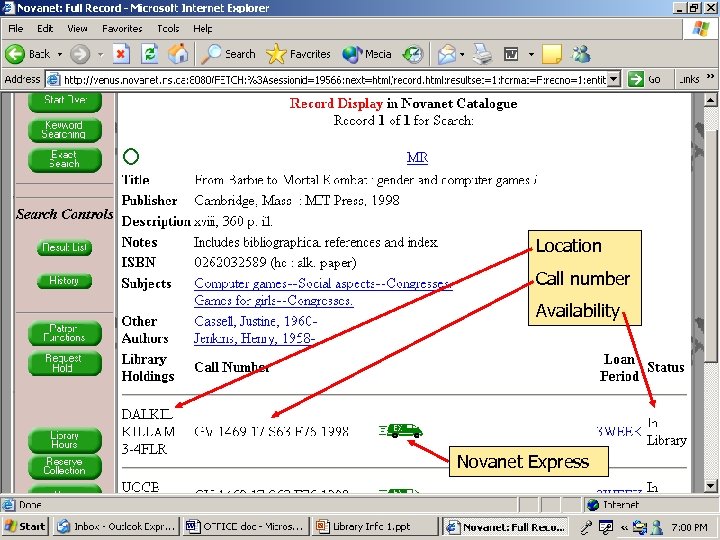Open the Home page icon
Screen dimensions: 720x540
pyautogui.click(x=178, y=54)
